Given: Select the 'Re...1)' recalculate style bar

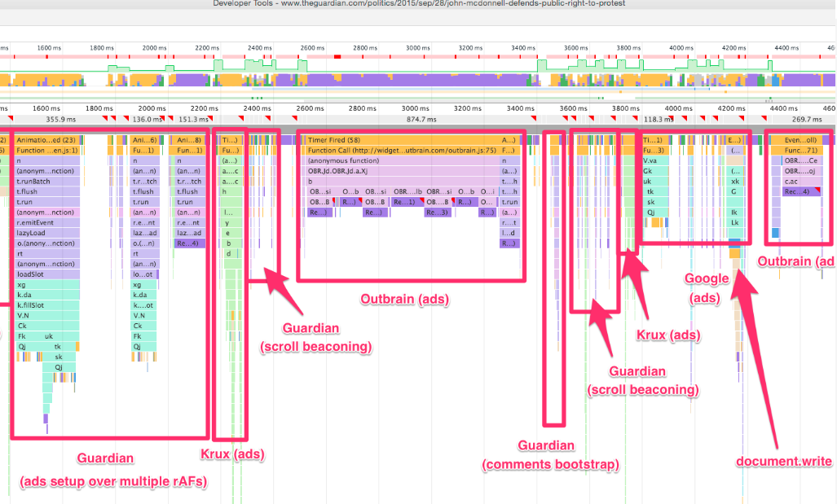Looking at the screenshot, I should pos(406,202).
